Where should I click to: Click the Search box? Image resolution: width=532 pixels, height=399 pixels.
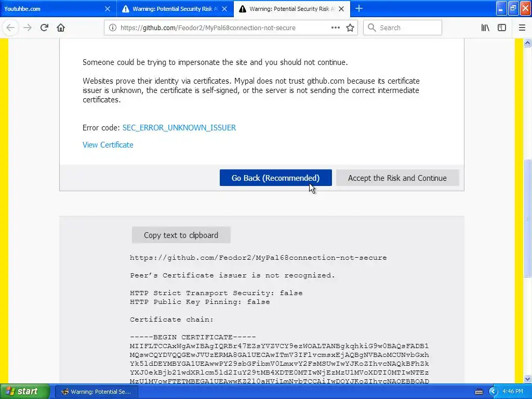(403, 28)
